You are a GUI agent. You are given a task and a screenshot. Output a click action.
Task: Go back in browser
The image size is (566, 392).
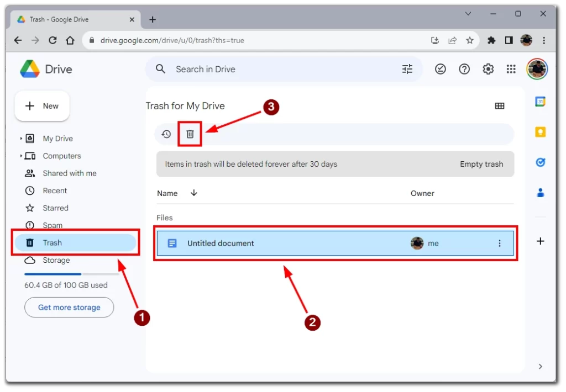click(x=18, y=40)
